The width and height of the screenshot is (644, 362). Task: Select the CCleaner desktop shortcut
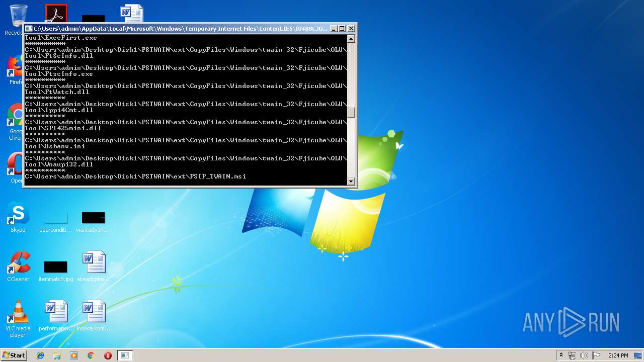click(18, 266)
